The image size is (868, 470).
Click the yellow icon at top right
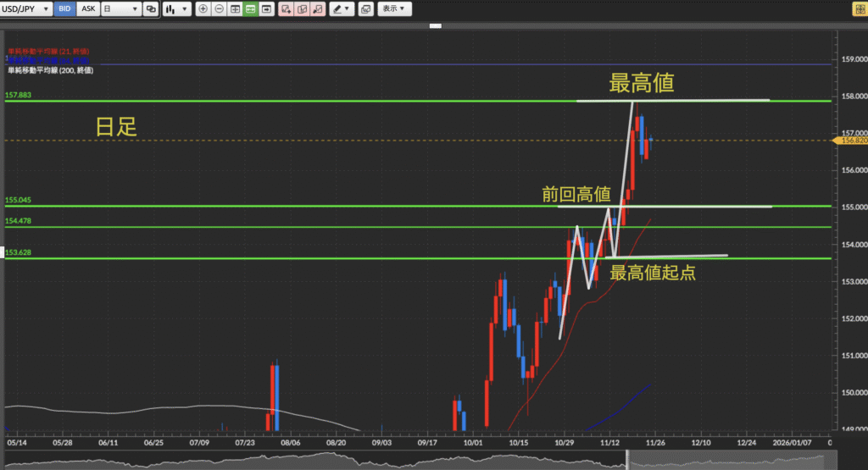[856, 9]
